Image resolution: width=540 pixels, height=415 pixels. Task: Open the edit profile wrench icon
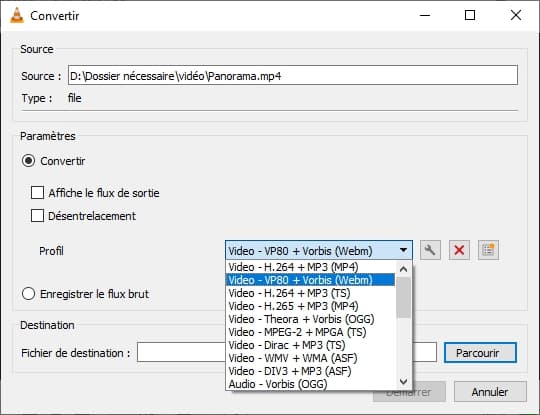[430, 250]
